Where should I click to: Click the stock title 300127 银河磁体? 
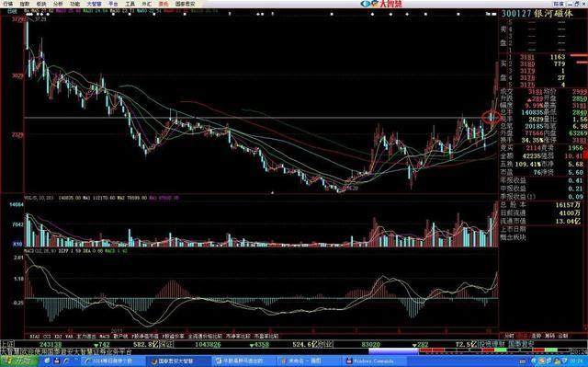[x=537, y=14]
